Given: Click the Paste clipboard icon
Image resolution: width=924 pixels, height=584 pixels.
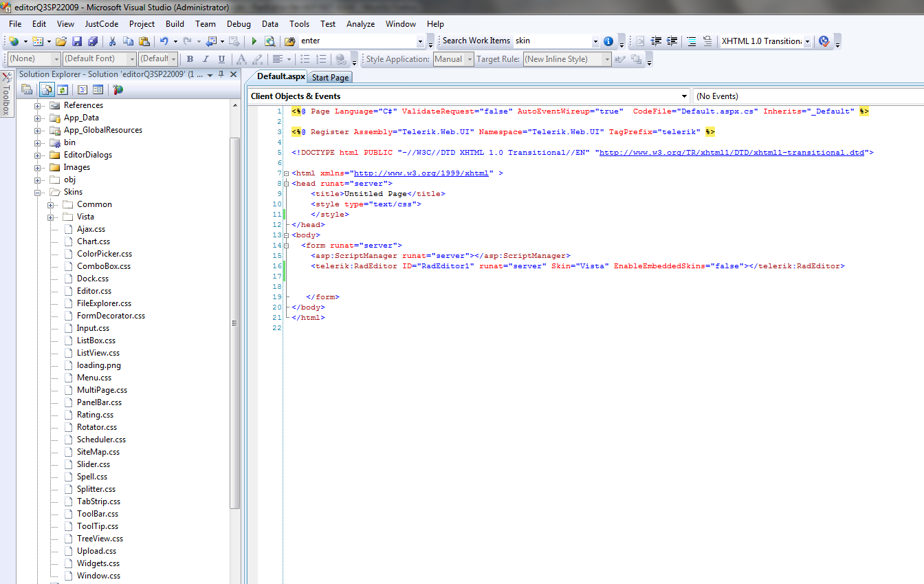Looking at the screenshot, I should pos(144,41).
